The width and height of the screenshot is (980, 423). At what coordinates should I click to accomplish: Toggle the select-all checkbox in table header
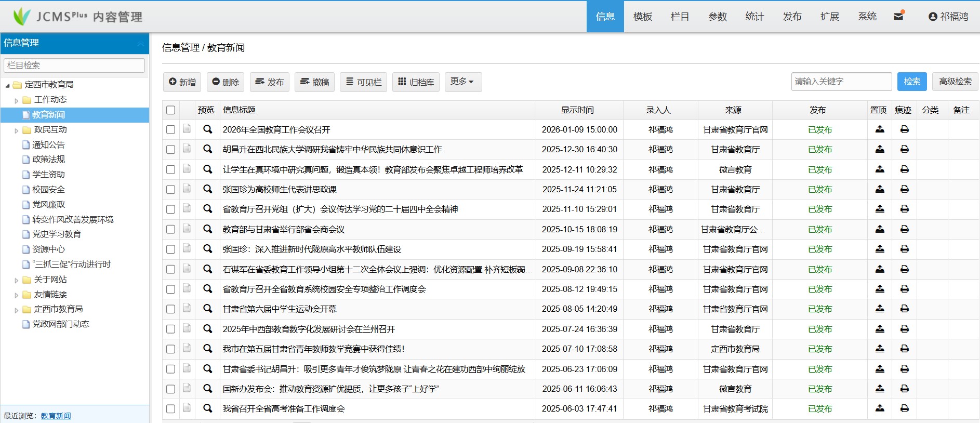click(x=170, y=110)
